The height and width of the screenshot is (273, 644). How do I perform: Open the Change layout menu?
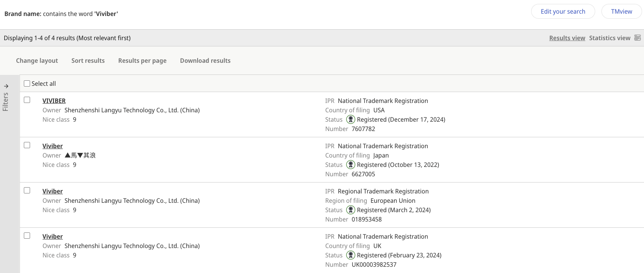coord(37,60)
